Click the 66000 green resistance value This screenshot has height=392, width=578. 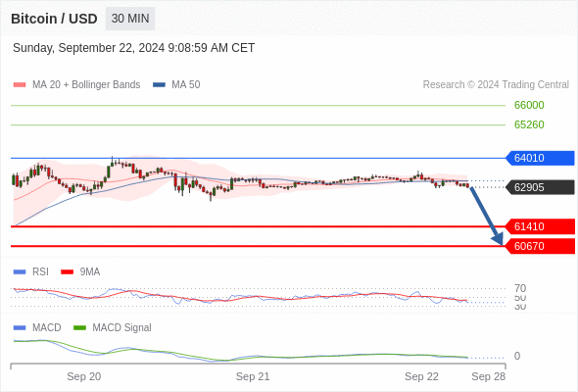[529, 105]
